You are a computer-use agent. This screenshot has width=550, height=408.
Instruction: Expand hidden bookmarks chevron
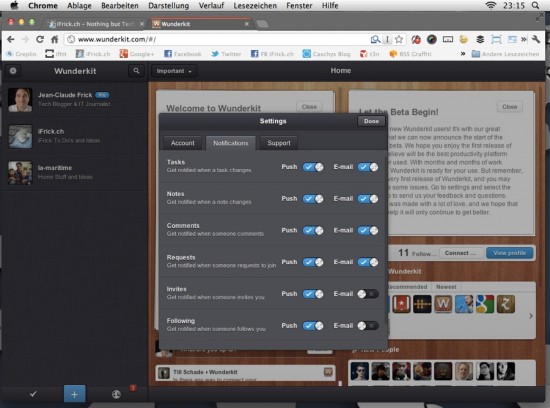point(463,54)
